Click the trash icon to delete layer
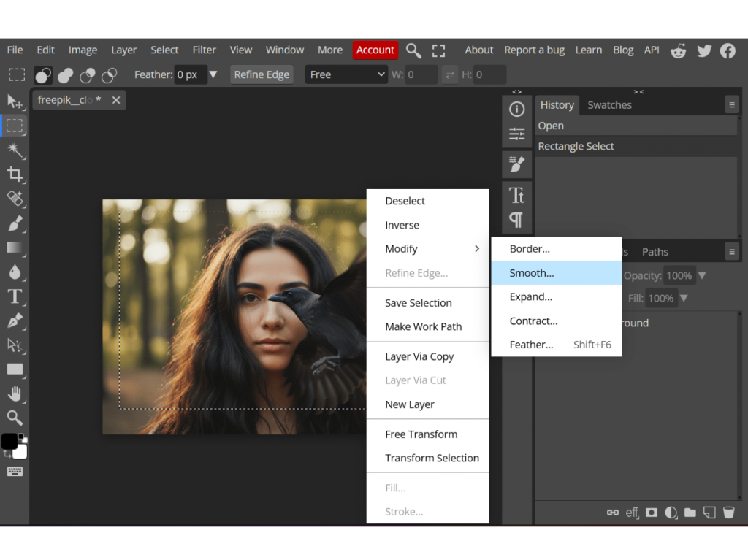Image resolution: width=748 pixels, height=560 pixels. 728,513
